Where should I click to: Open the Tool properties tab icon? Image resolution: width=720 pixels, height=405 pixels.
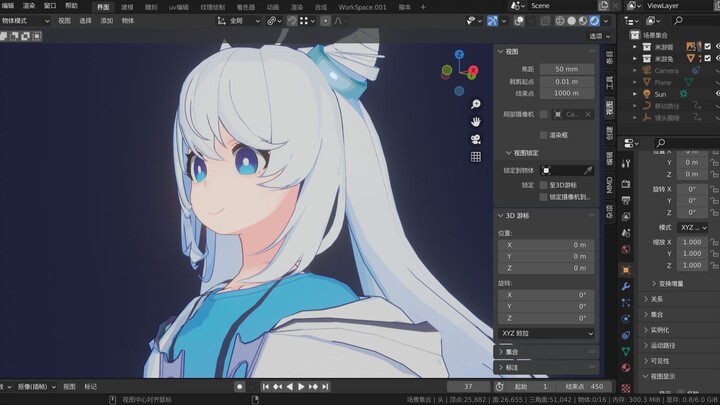(x=625, y=163)
